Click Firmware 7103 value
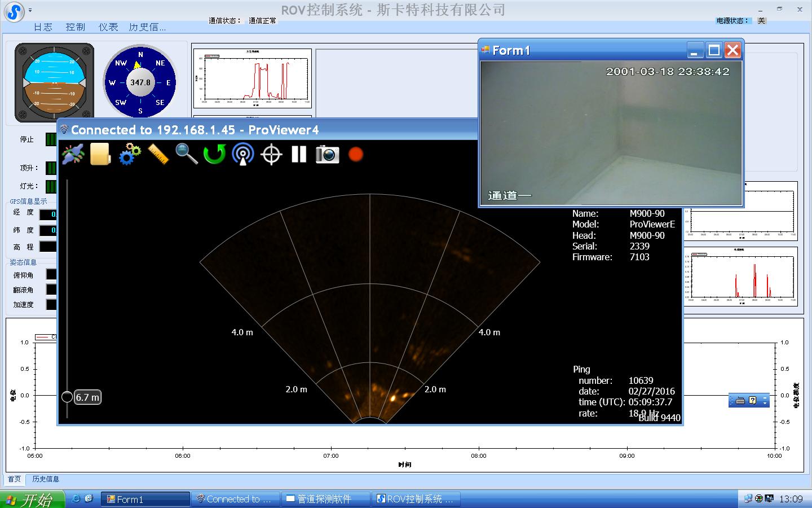The height and width of the screenshot is (508, 812). click(x=639, y=257)
